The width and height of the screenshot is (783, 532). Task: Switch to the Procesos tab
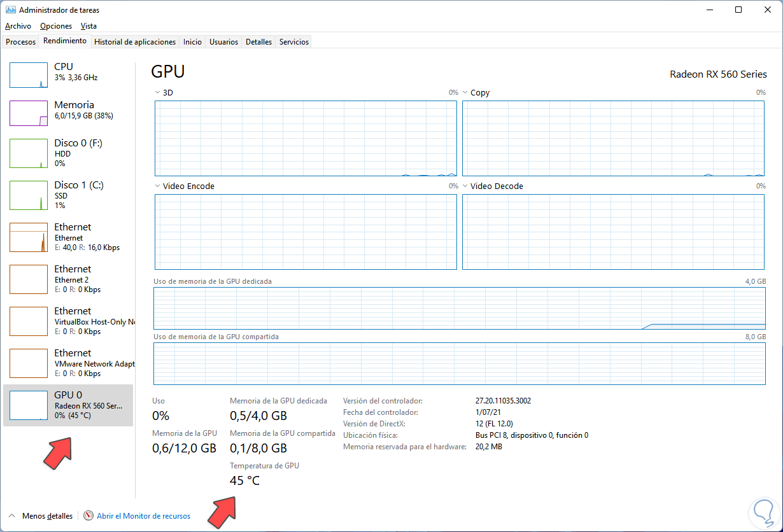21,42
